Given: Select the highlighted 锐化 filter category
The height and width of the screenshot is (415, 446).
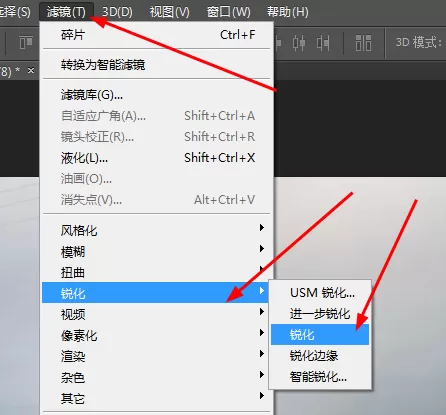Looking at the screenshot, I should point(155,293).
